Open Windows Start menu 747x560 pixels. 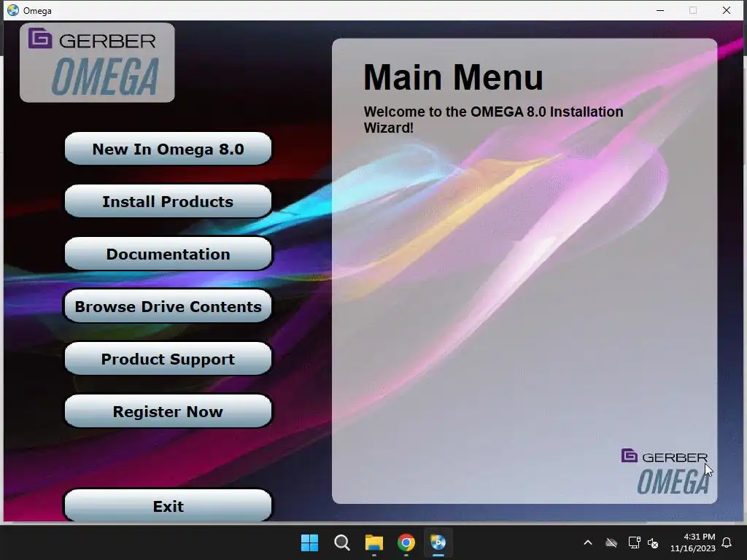tap(309, 542)
